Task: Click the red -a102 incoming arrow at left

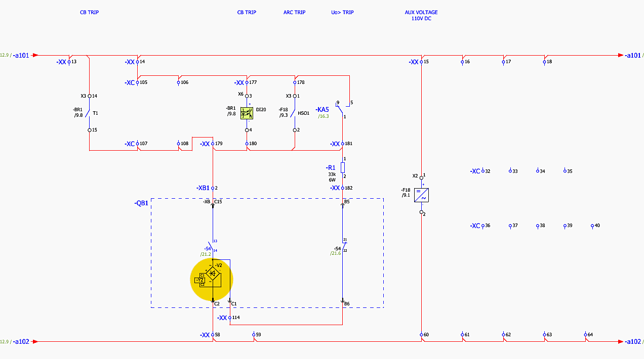Action: (x=35, y=342)
